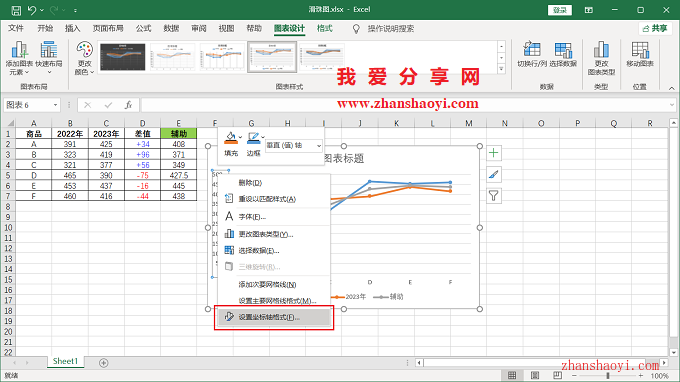The height and width of the screenshot is (382, 680).
Task: Click the green plus Chart Elements button
Action: 494,153
